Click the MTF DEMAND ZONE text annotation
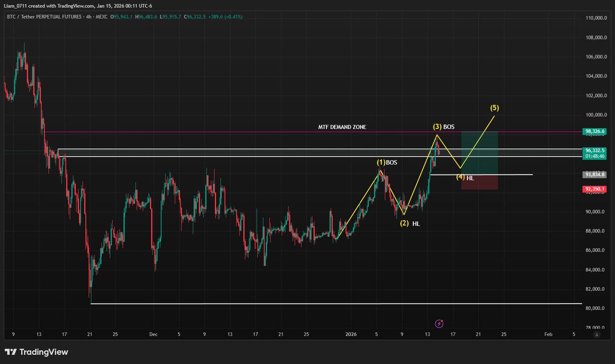Screen dimensions: 615x364 342,127
